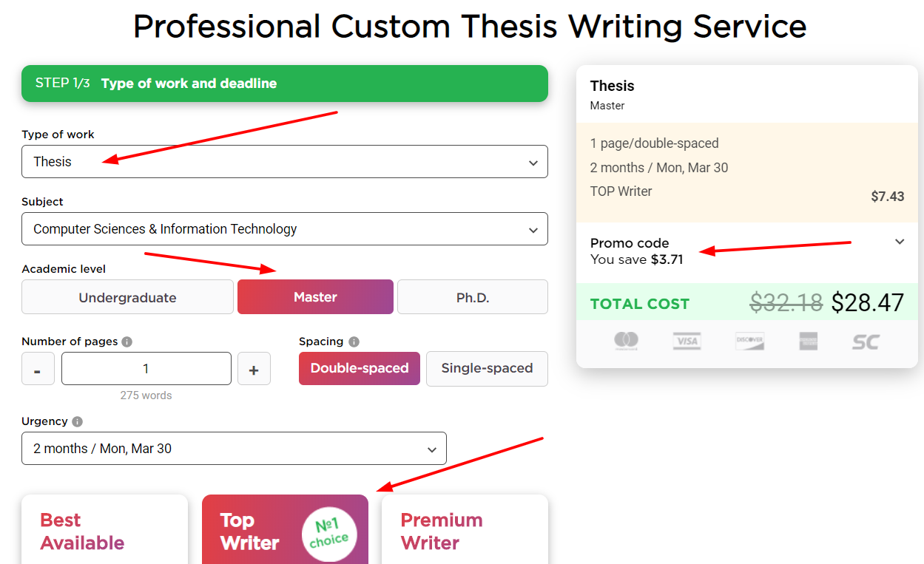The image size is (924, 564).
Task: Open the Spacing info tooltip
Action: pyautogui.click(x=354, y=342)
